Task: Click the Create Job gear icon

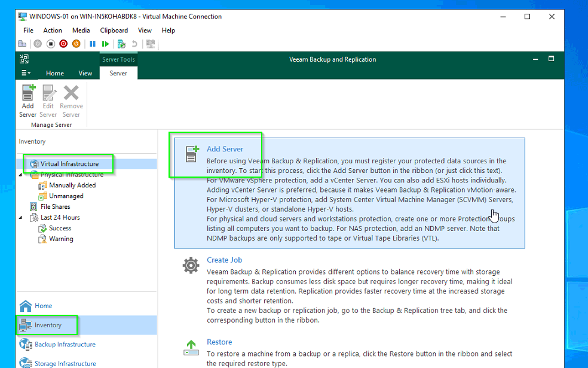Action: point(191,266)
